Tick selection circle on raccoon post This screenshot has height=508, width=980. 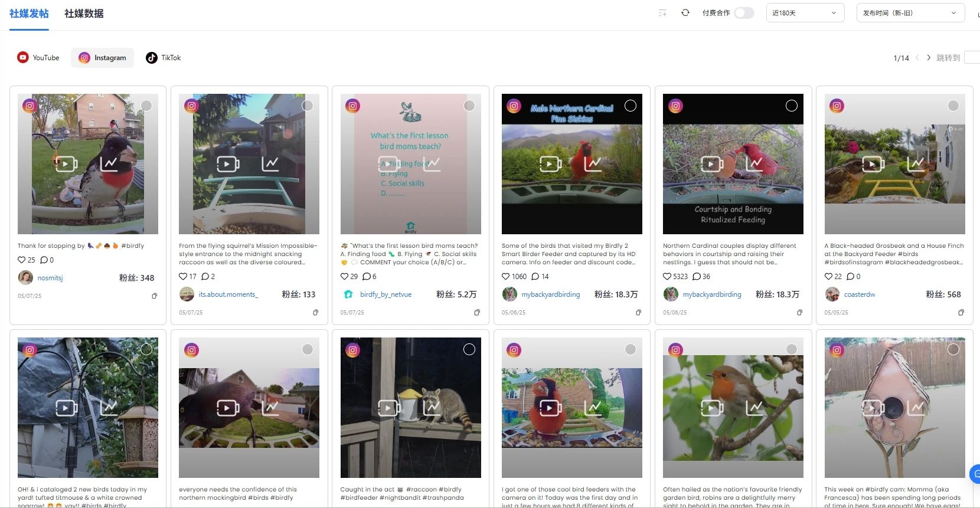469,349
